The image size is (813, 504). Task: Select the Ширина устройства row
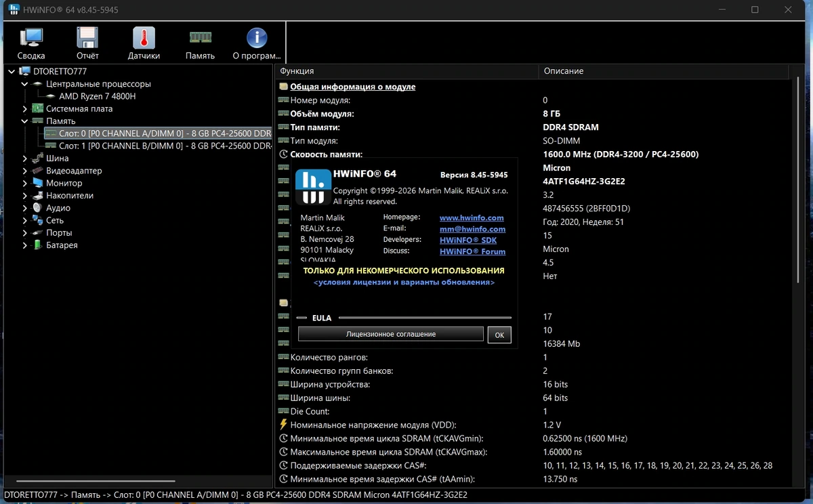tap(533, 384)
